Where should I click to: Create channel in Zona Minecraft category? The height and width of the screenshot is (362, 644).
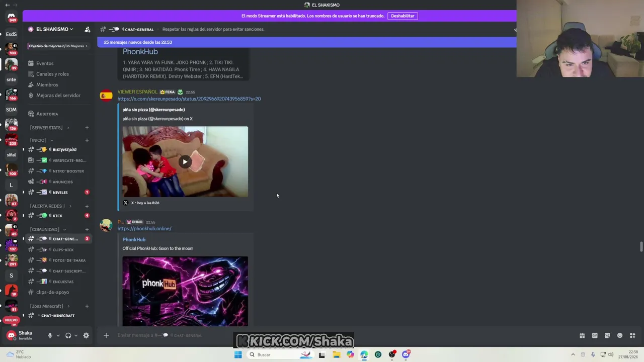point(87,306)
